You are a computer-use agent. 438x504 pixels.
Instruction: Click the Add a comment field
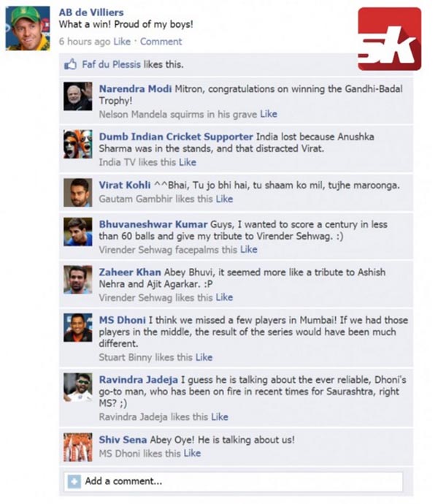[234, 481]
